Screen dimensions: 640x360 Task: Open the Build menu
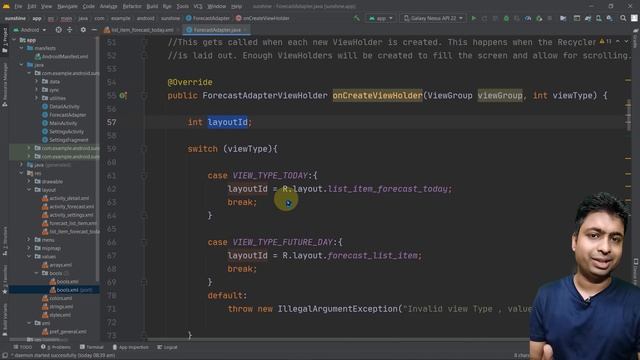152,6
